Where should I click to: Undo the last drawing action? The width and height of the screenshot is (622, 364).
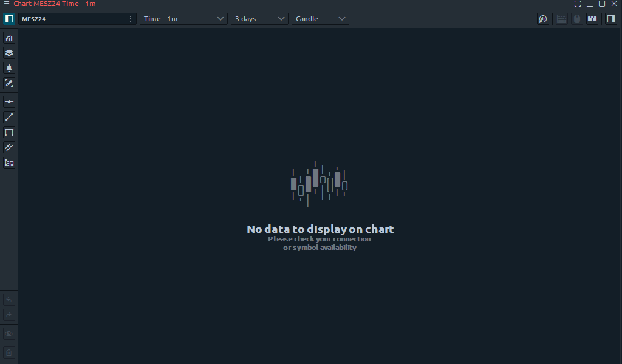click(x=9, y=300)
